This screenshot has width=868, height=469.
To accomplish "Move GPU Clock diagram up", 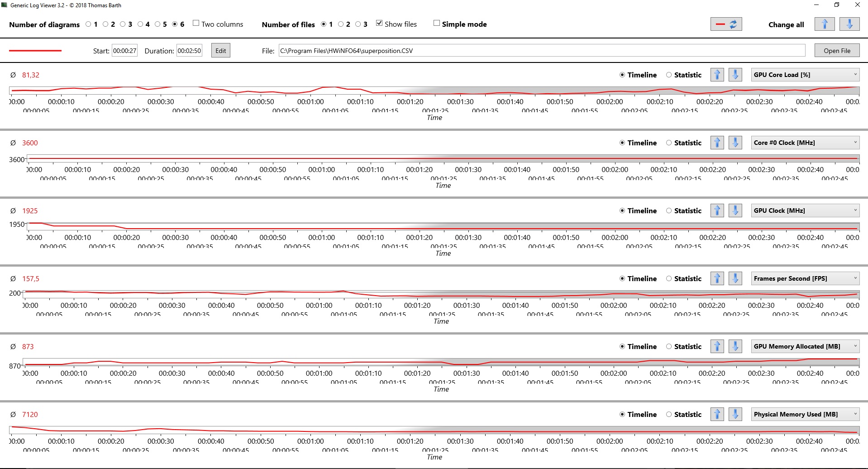I will (717, 211).
